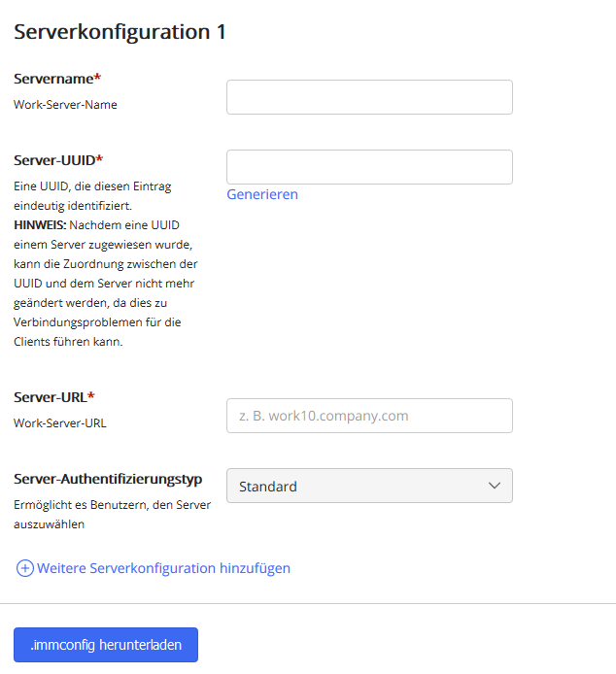The height and width of the screenshot is (674, 616).
Task: Click the bold HINWEIS: note text
Action: pyautogui.click(x=40, y=223)
